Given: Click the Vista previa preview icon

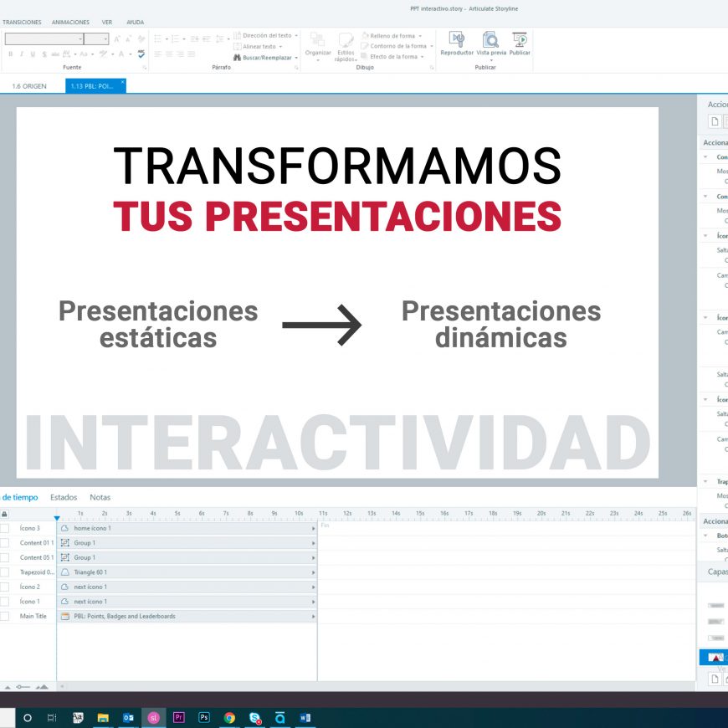Looking at the screenshot, I should [490, 40].
